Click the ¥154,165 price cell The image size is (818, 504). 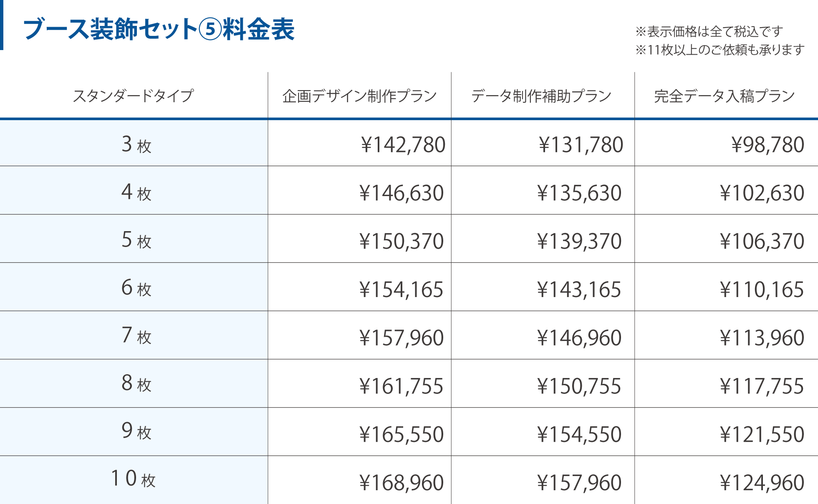tap(401, 290)
